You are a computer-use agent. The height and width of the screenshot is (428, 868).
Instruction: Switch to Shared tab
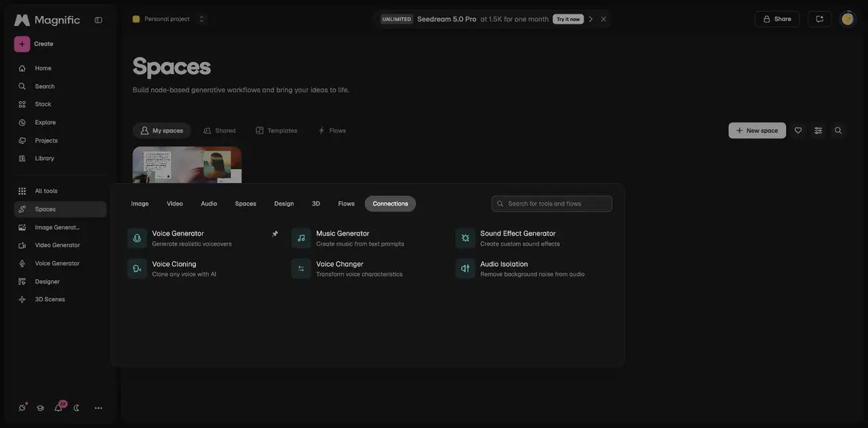[220, 130]
